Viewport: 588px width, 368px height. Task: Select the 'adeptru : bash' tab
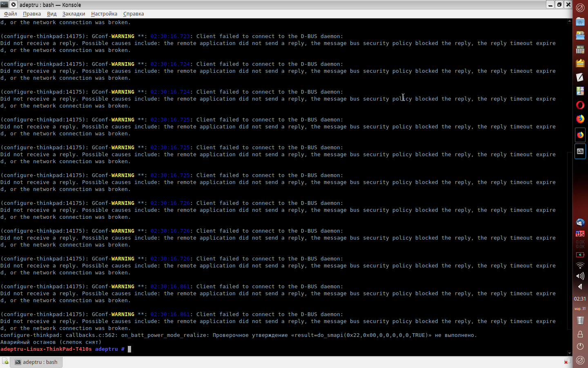(x=36, y=362)
